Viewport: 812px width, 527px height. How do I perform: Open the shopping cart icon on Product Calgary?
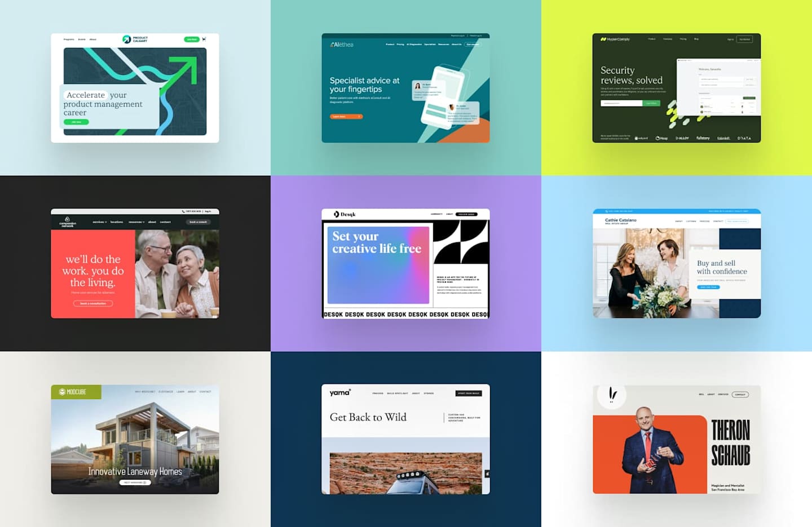point(204,39)
